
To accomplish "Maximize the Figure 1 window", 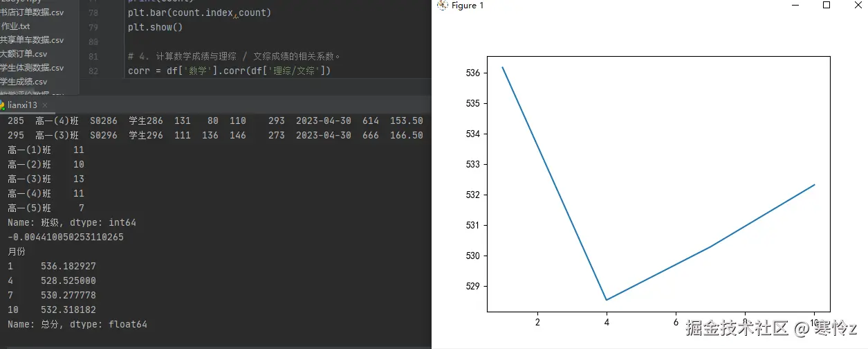I will pyautogui.click(x=827, y=5).
